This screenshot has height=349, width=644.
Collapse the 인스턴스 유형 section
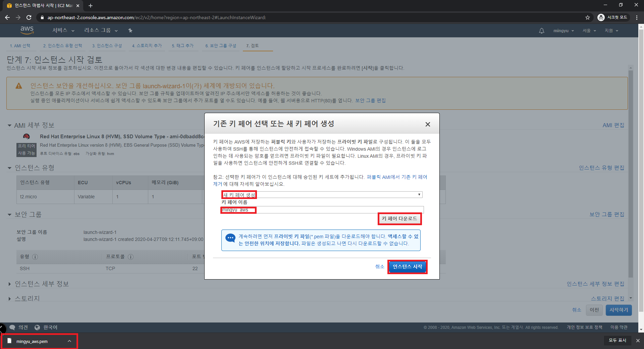pyautogui.click(x=9, y=168)
